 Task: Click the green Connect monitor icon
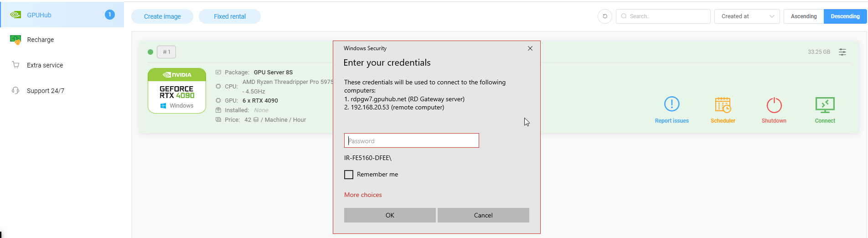pos(825,105)
